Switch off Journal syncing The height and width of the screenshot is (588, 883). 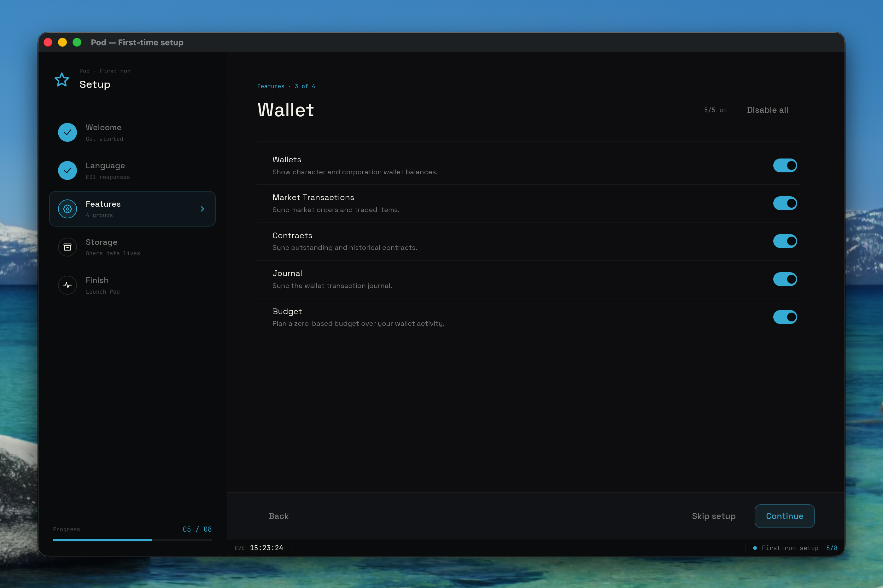785,280
